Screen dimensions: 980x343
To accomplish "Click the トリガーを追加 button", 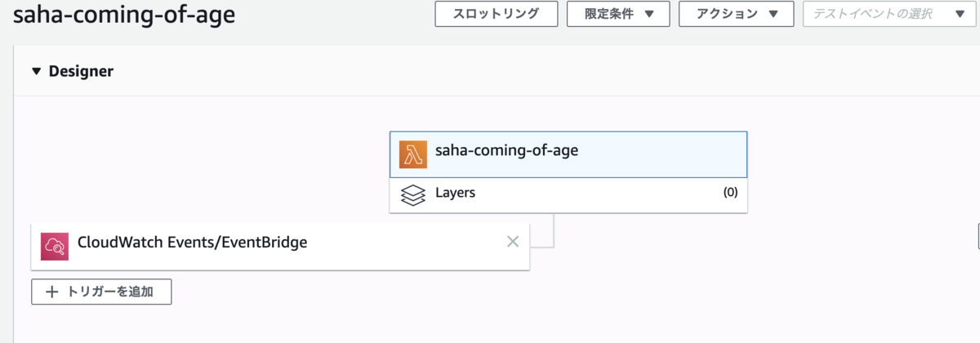I will point(101,292).
